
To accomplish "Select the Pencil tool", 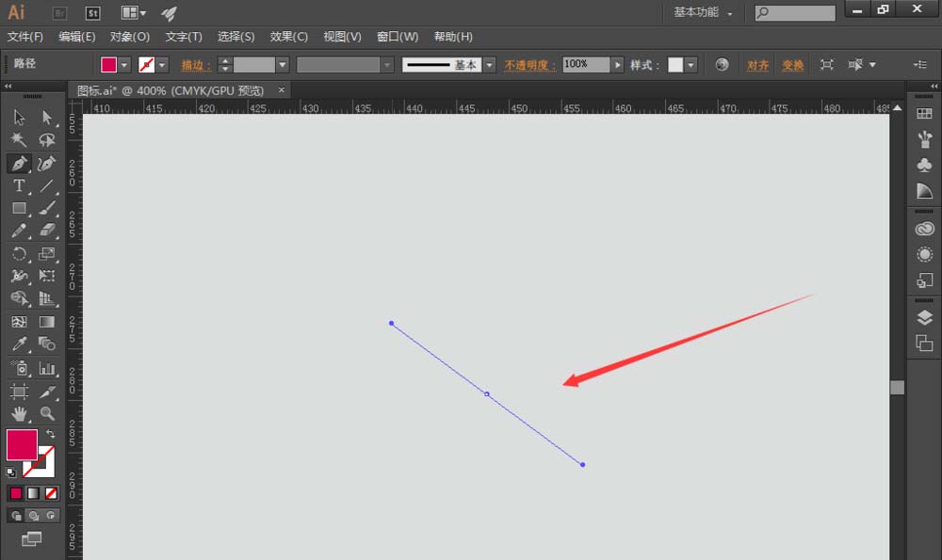I will [19, 231].
